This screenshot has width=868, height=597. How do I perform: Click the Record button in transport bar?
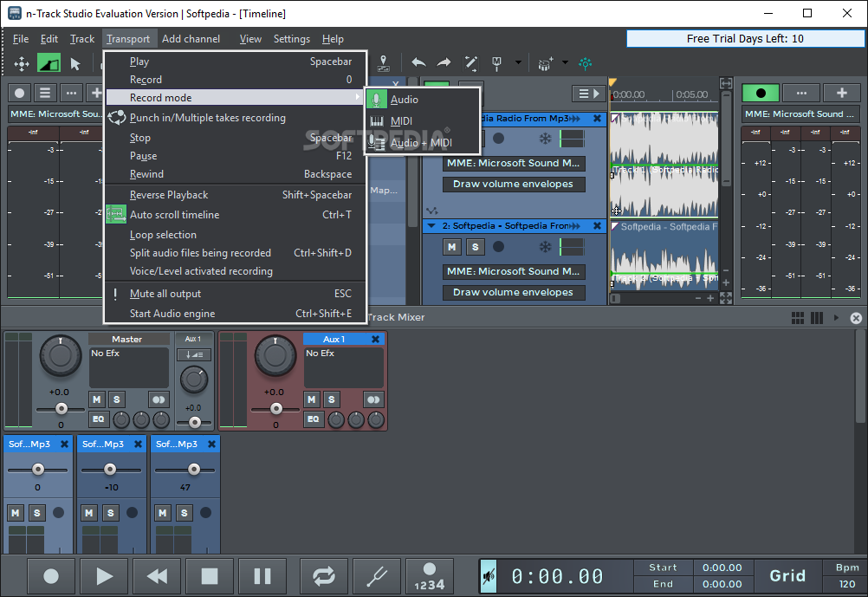[x=51, y=576]
